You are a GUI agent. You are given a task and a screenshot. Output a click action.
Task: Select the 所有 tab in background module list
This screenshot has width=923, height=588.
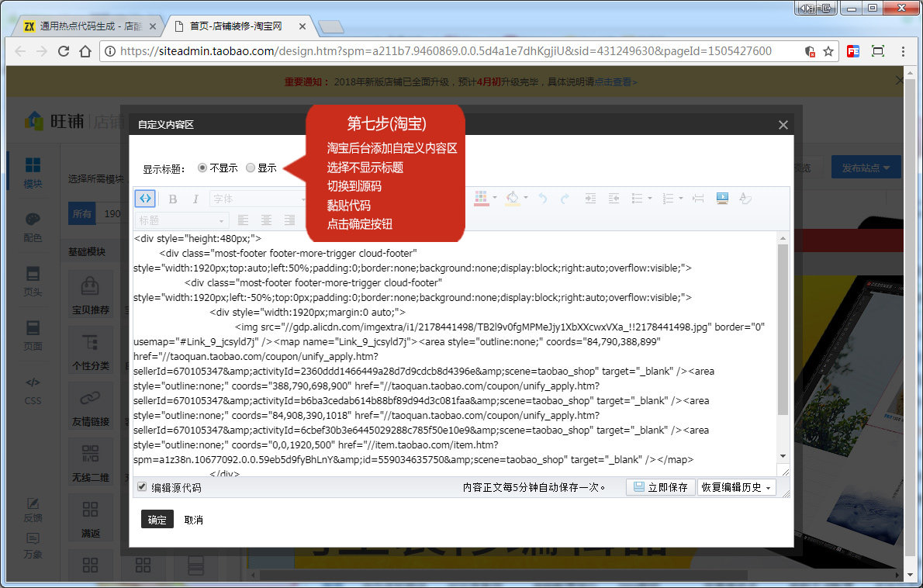click(x=82, y=213)
